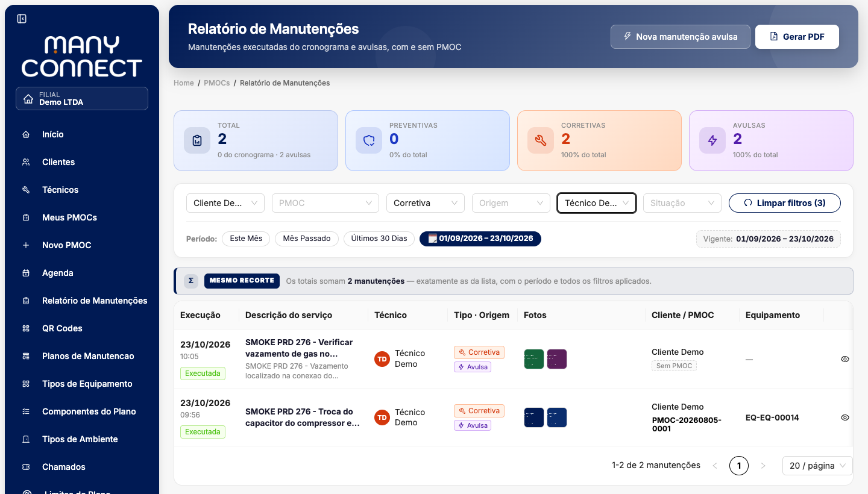Select the Mês Passado period chip

pos(307,239)
